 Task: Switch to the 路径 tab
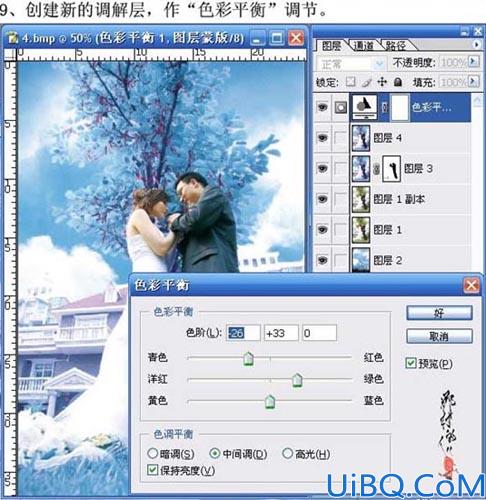[x=396, y=46]
